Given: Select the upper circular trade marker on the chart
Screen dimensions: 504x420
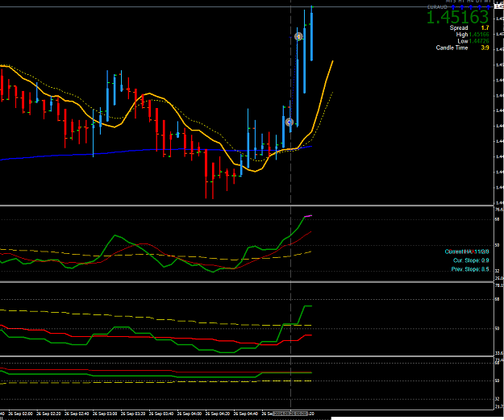Looking at the screenshot, I should pos(298,36).
